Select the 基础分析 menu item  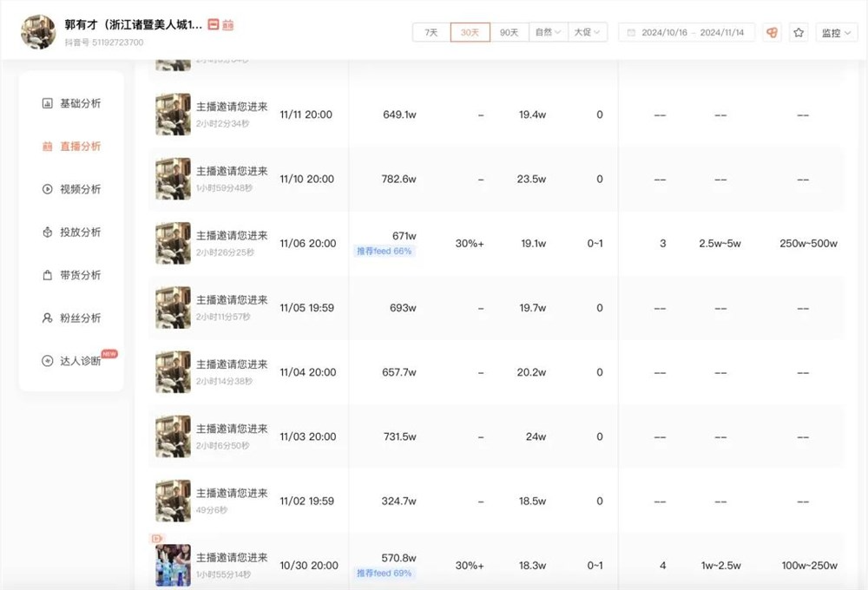coord(76,102)
